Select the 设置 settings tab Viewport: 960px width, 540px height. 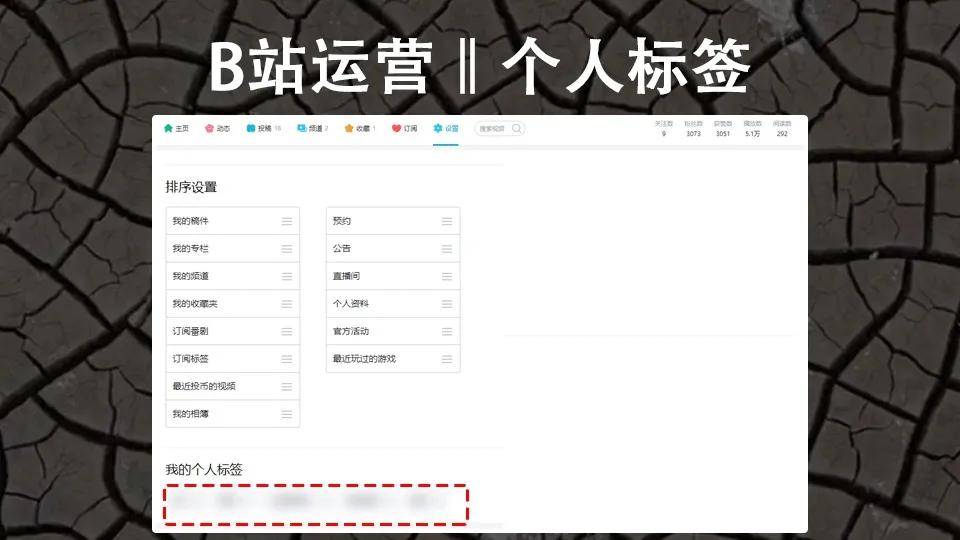click(x=446, y=129)
